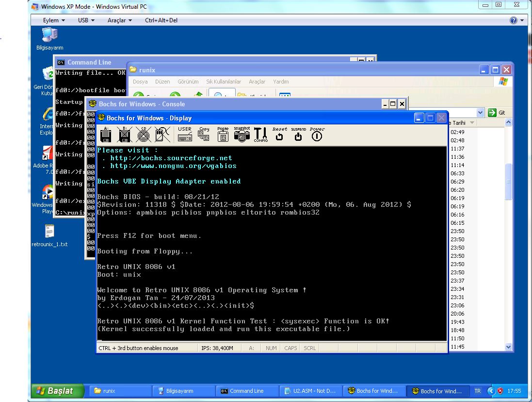Click the floppy A: drive icon

click(x=106, y=134)
